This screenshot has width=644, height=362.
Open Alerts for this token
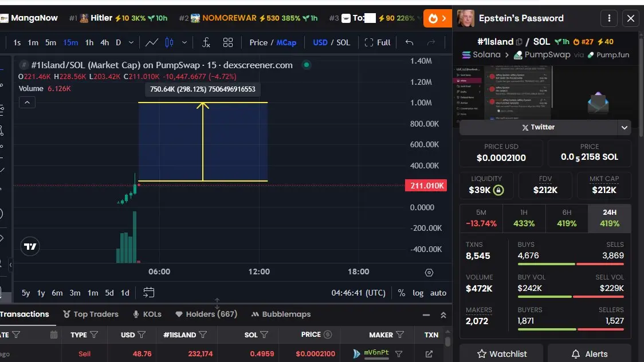(x=590, y=353)
